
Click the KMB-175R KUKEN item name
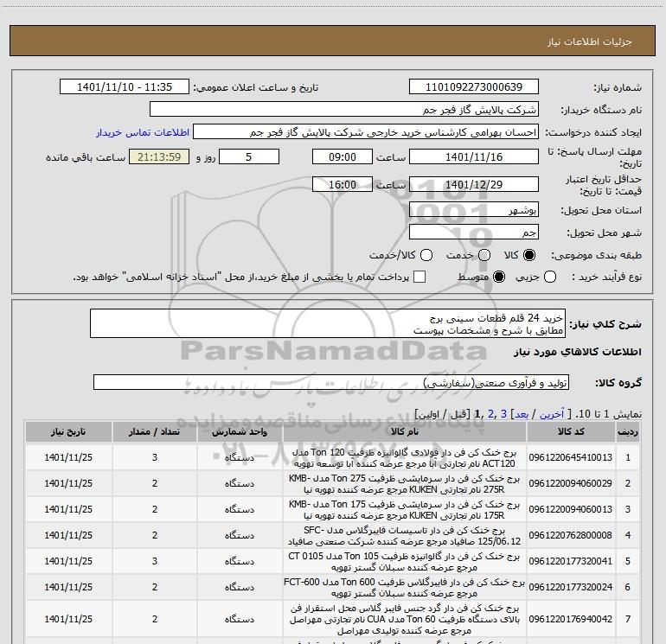(x=405, y=510)
